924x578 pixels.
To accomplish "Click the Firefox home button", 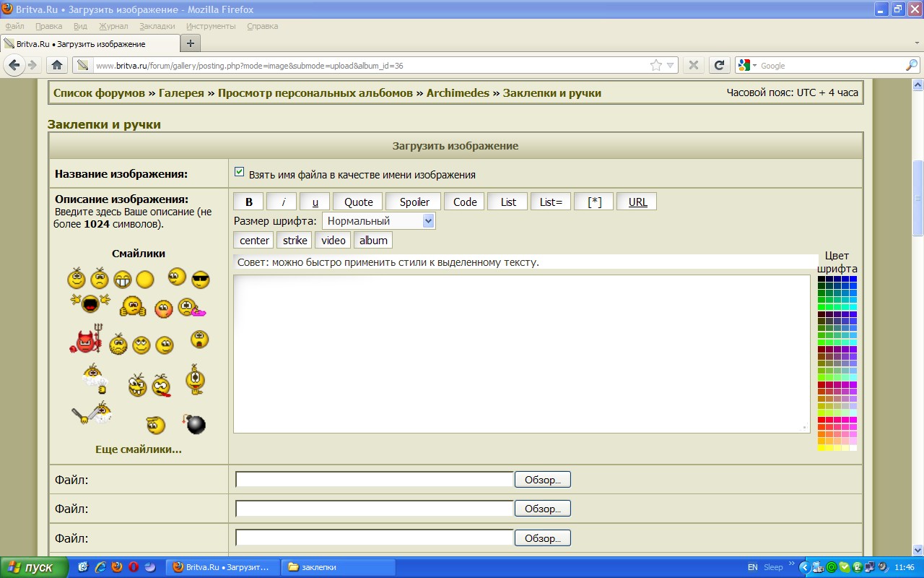I will click(56, 65).
